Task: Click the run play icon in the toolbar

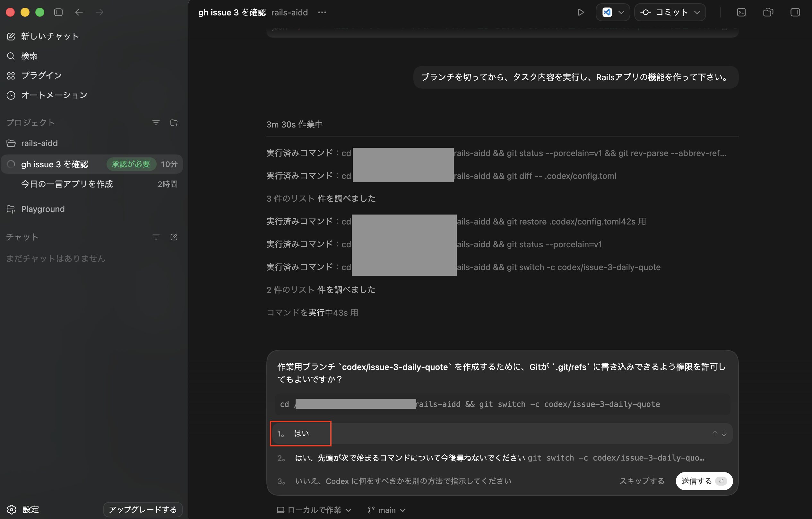Action: point(580,13)
